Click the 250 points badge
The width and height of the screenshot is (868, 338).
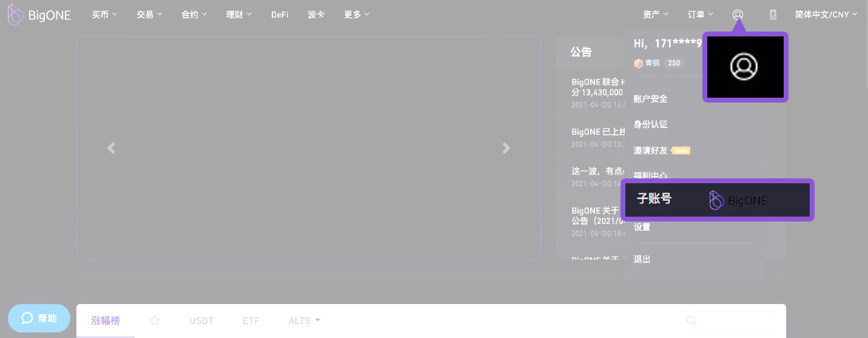pyautogui.click(x=674, y=63)
